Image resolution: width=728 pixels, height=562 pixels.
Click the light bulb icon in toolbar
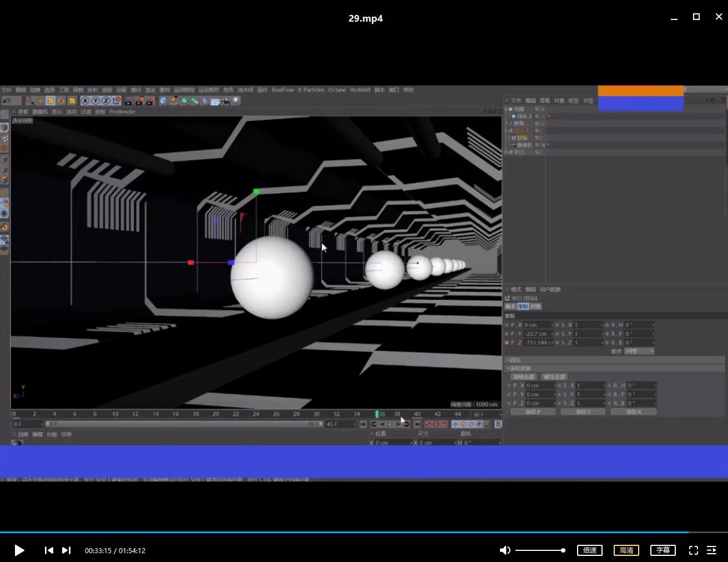[x=236, y=101]
